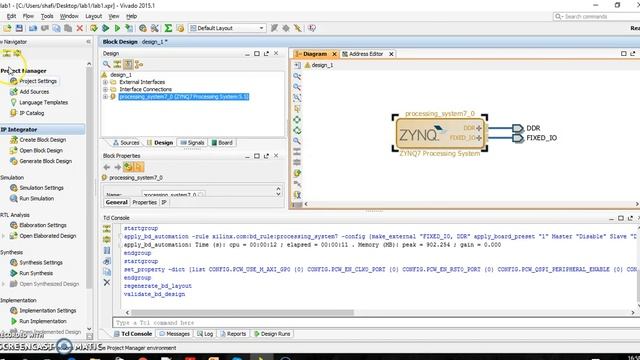
Task: Click the Save Project toolbar icon
Action: coord(19,28)
